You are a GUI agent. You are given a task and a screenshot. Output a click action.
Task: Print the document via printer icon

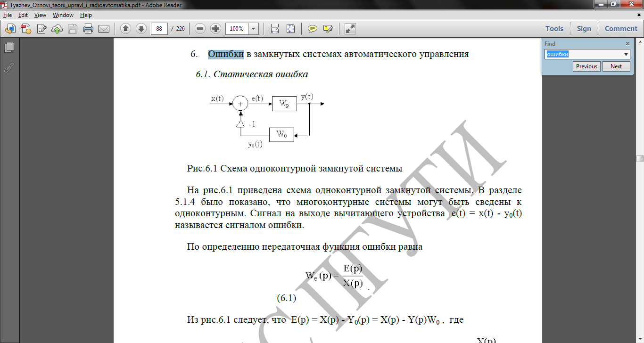[x=88, y=29]
